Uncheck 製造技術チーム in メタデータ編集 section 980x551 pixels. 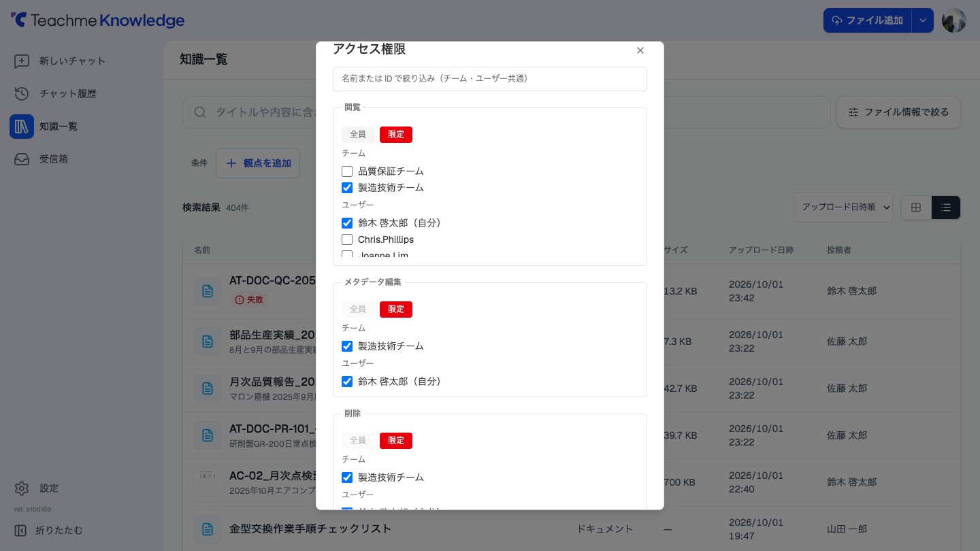tap(347, 346)
